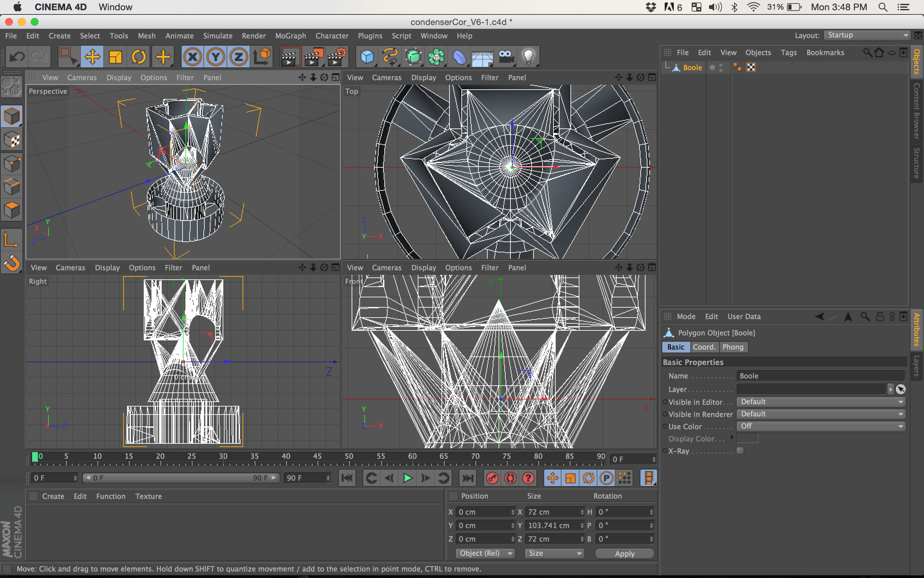Open macOS Spotlight search

(x=883, y=7)
